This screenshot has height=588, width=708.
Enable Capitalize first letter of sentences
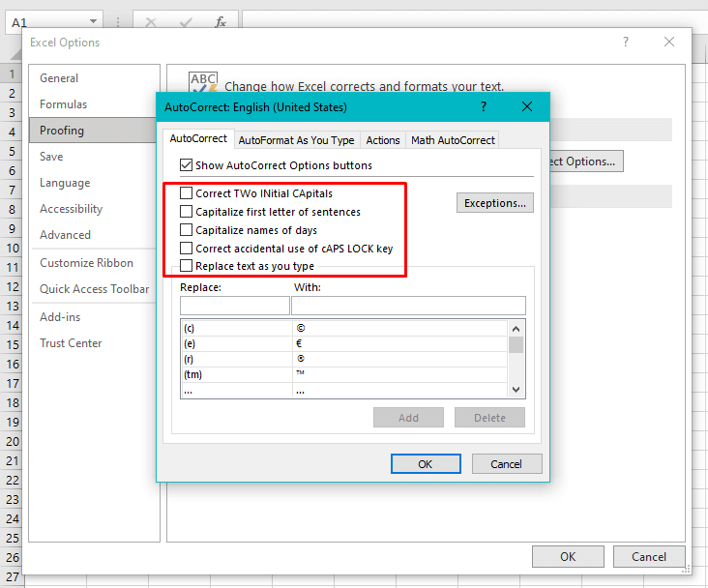pos(186,212)
